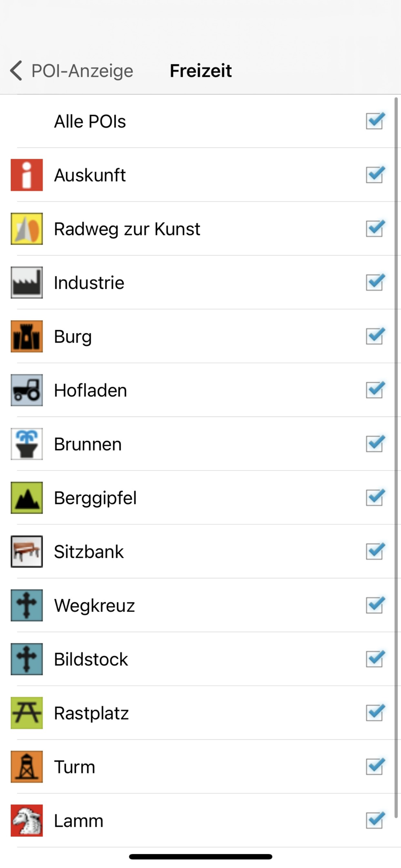
Task: Select the orange Turm tower icon
Action: click(x=27, y=767)
